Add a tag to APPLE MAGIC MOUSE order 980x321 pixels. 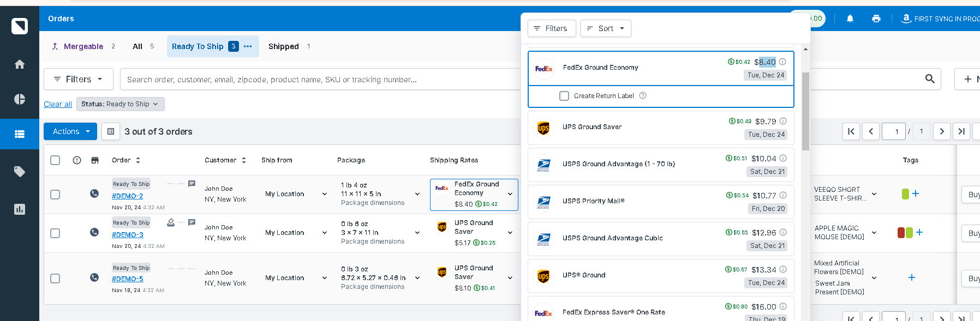click(919, 232)
